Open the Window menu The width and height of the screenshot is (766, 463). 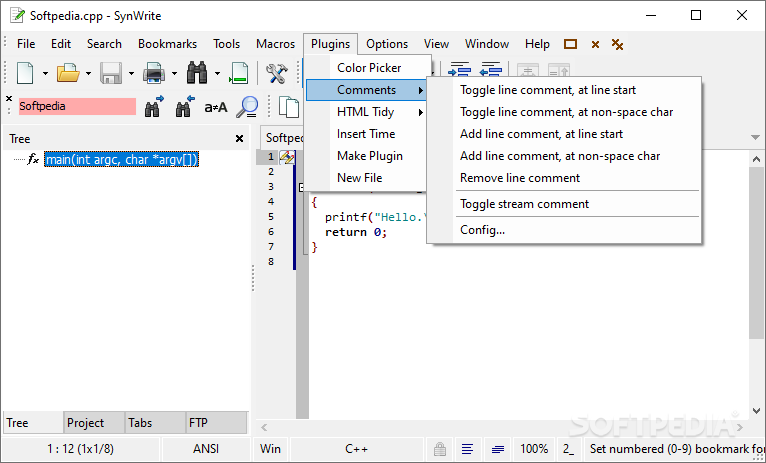click(x=487, y=44)
